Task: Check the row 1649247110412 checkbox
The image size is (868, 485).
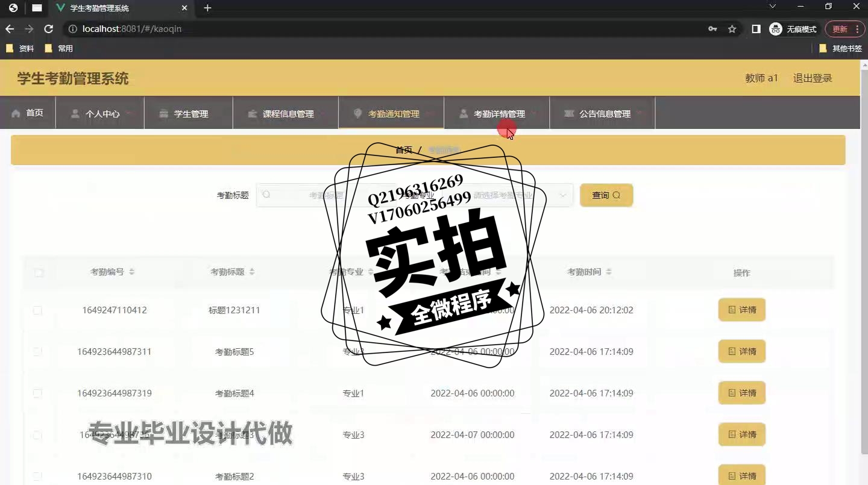Action: (37, 310)
